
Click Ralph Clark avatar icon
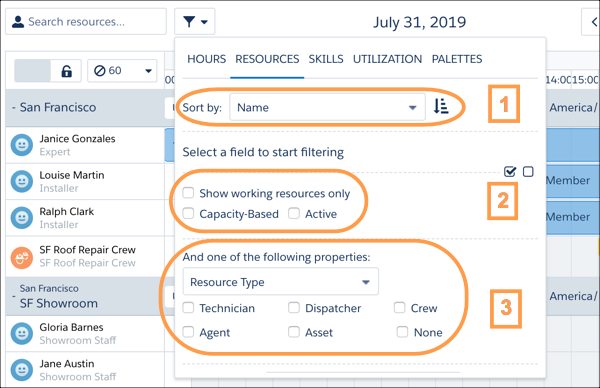pos(22,218)
